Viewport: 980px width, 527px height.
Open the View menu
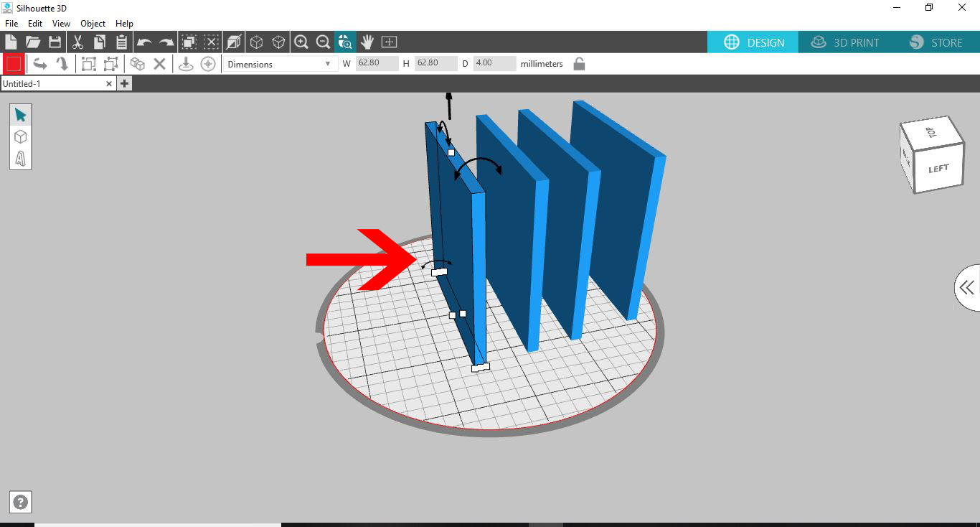tap(61, 24)
